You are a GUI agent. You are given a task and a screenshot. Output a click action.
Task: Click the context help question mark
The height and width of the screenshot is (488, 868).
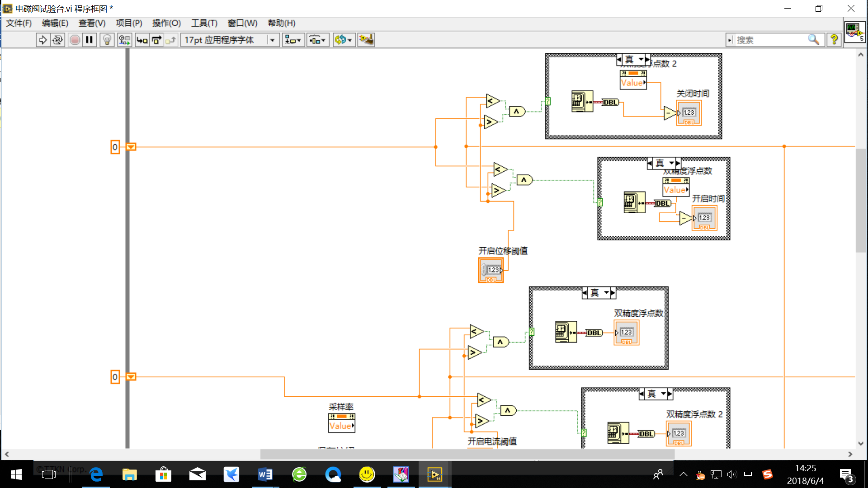coord(834,40)
